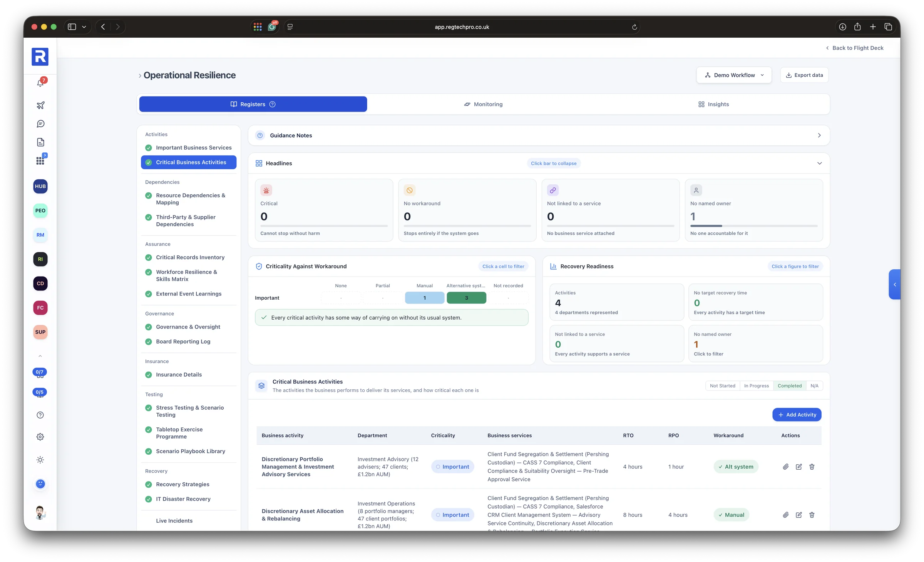Screen dimensions: 924x562
Task: Toggle the light/dark theme sun icon
Action: coord(40,460)
